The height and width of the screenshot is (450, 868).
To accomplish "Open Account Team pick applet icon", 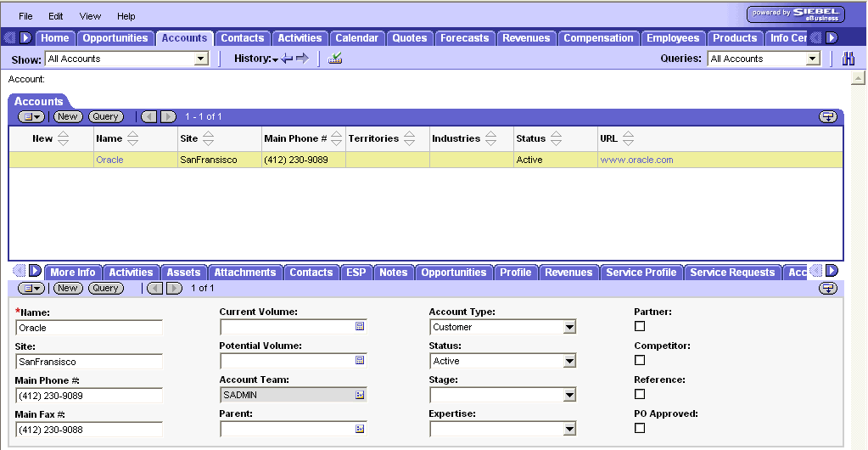I will click(x=360, y=395).
